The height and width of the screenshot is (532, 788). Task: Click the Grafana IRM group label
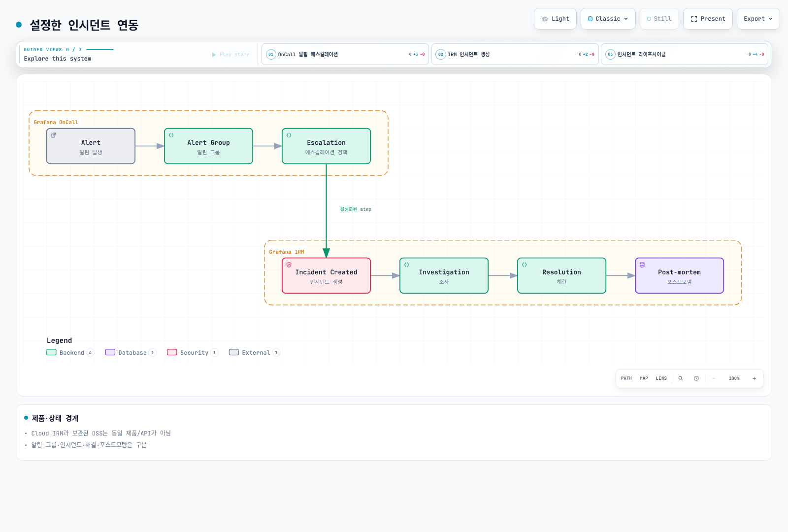287,252
